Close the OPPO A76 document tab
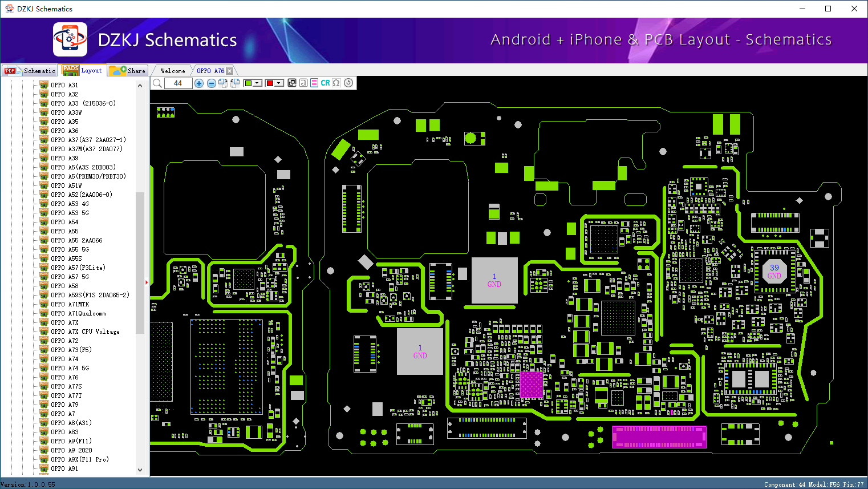This screenshot has height=489, width=868. click(230, 71)
